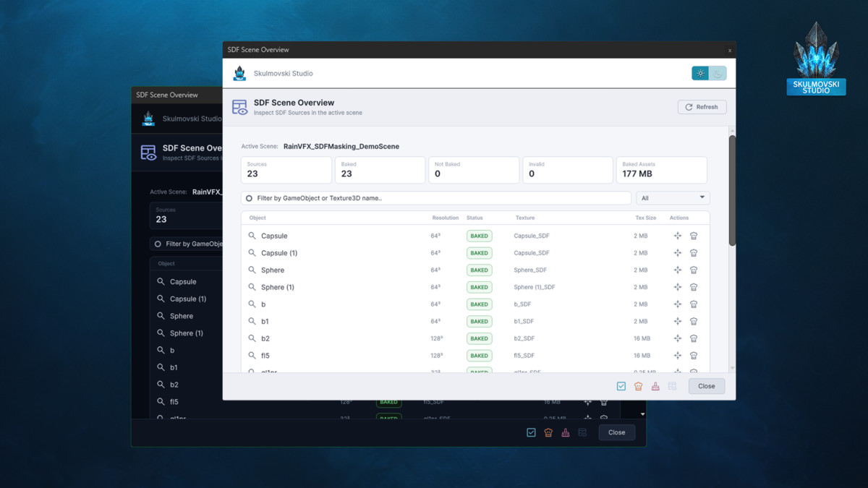This screenshot has height=488, width=868.
Task: Click the Refresh button
Action: (x=702, y=107)
